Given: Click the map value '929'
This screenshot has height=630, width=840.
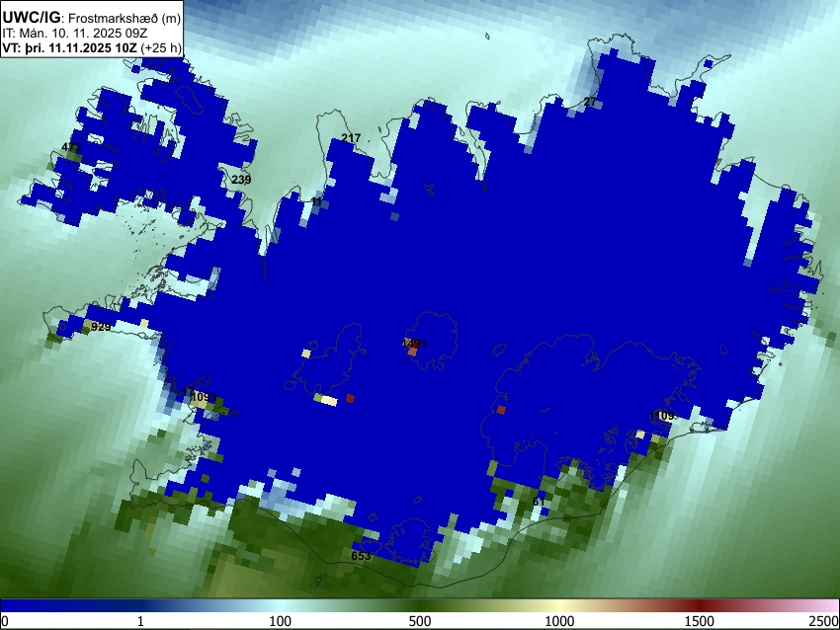Looking at the screenshot, I should pos(101,327).
